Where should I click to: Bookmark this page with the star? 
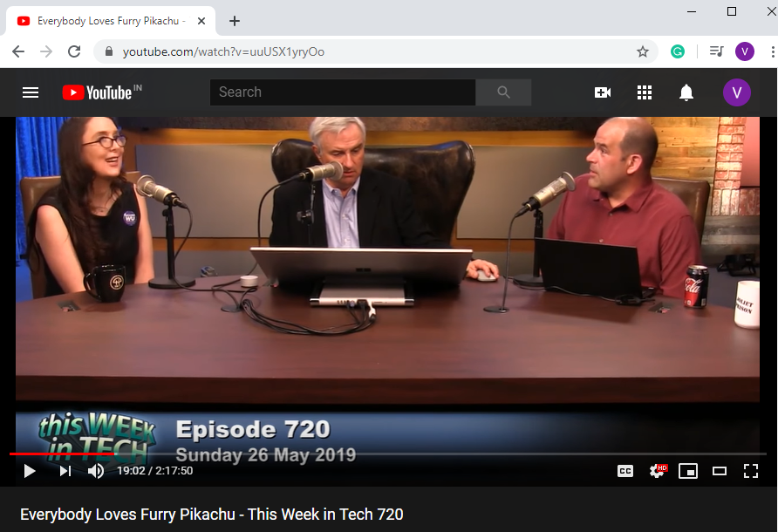[x=643, y=51]
